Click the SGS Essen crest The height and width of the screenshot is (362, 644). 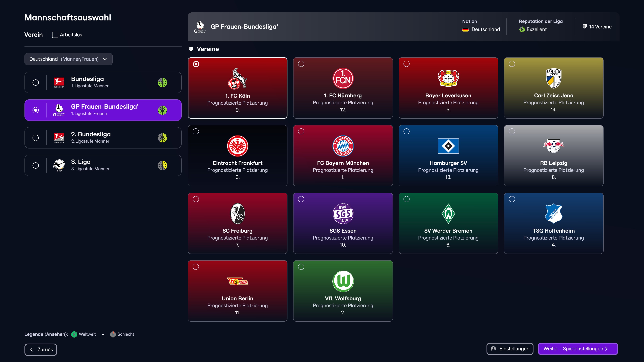click(x=343, y=214)
